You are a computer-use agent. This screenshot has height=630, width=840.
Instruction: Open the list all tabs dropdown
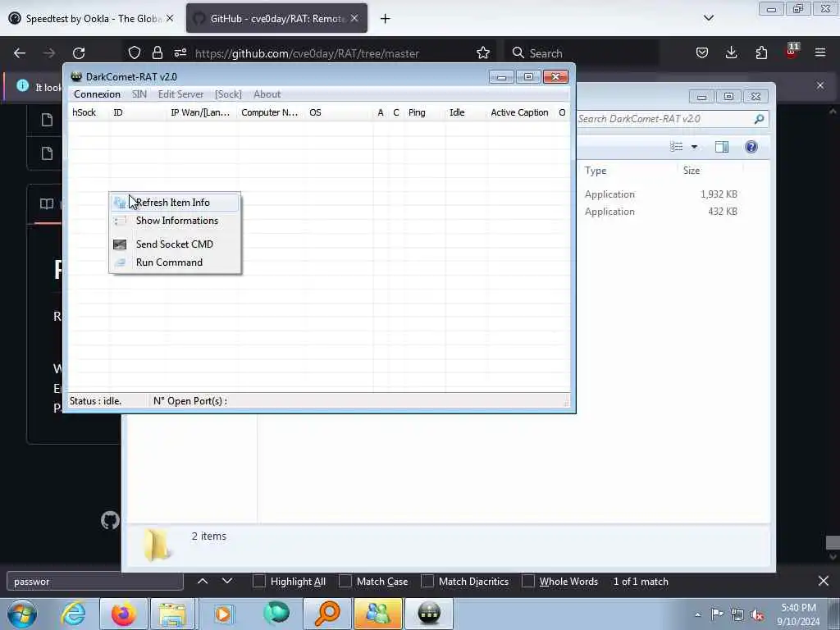[x=709, y=18]
